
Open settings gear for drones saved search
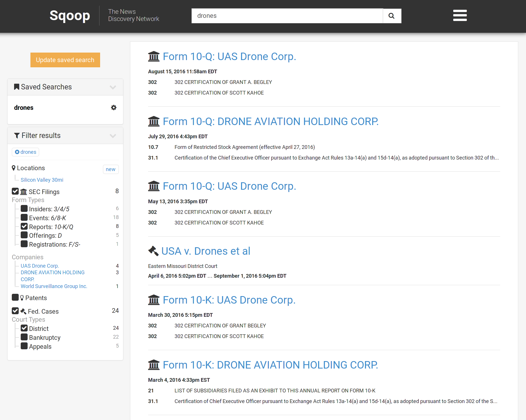114,108
